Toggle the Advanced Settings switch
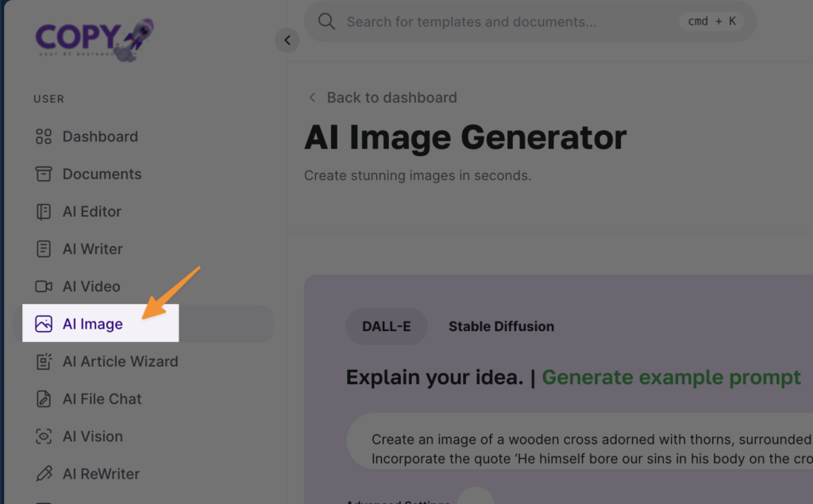The height and width of the screenshot is (504, 813). coord(475,498)
